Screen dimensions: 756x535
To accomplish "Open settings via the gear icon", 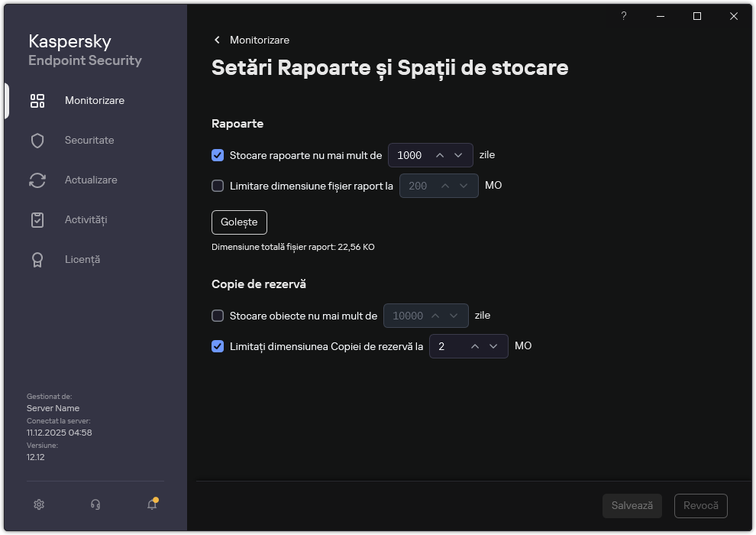I will pyautogui.click(x=38, y=504).
